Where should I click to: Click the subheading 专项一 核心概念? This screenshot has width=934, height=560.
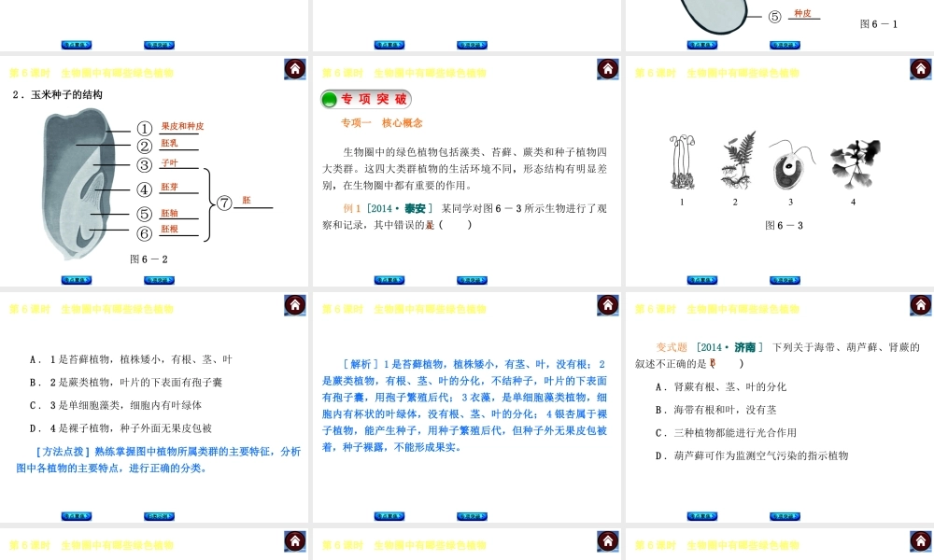[x=382, y=123]
